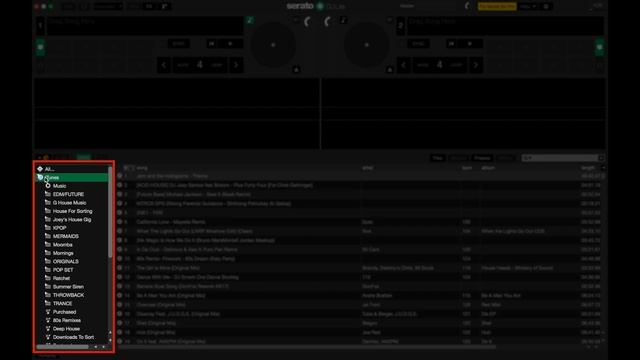Image resolution: width=640 pixels, height=360 pixels.
Task: Click the Music playlist circle icon
Action: (x=48, y=186)
